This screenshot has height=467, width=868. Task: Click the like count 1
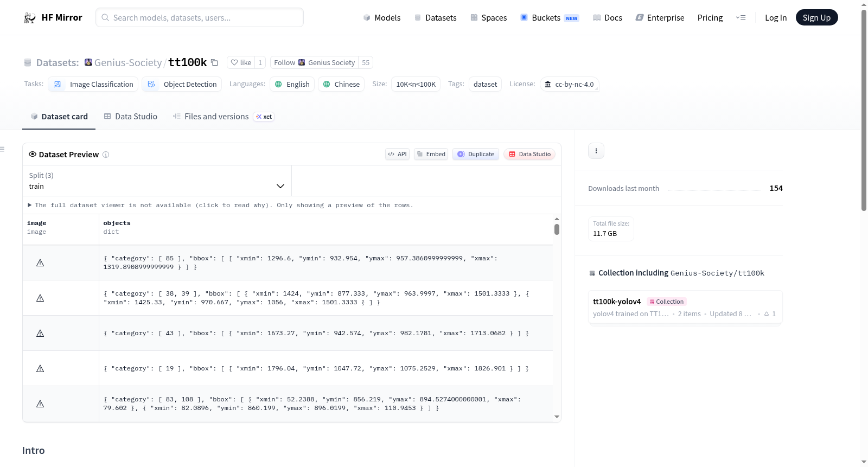tap(260, 62)
